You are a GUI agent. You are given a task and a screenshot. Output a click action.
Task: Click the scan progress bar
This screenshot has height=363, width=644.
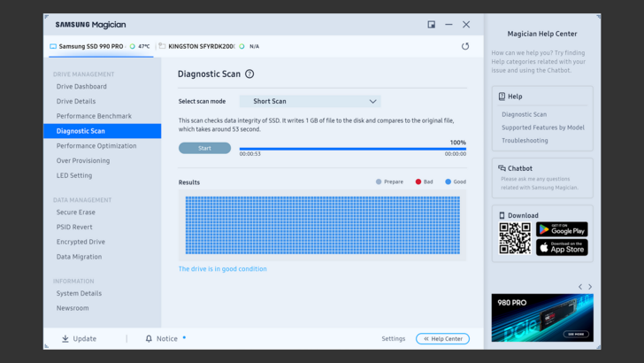[352, 149]
